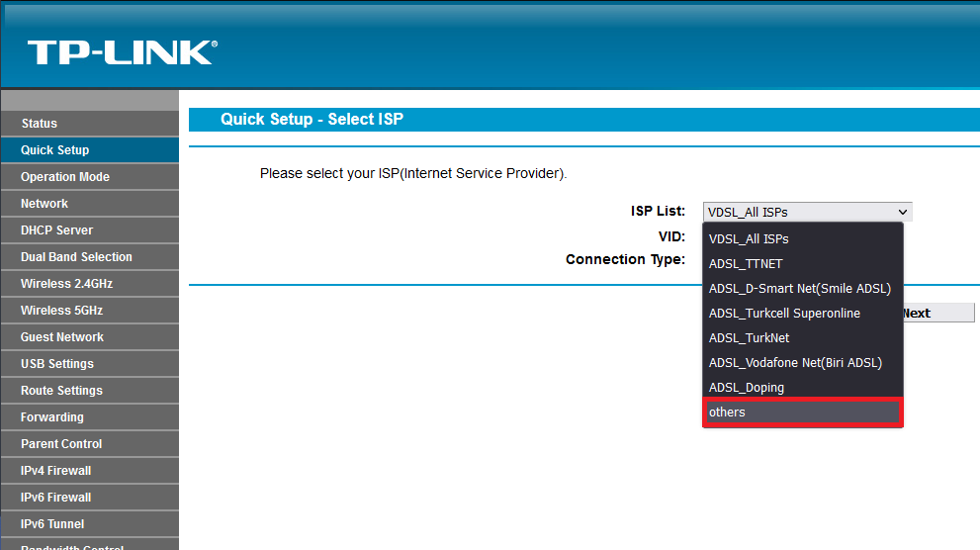Pick ADSL_Vodafone Net(Biri ADSL) option
980x550 pixels.
(x=803, y=362)
